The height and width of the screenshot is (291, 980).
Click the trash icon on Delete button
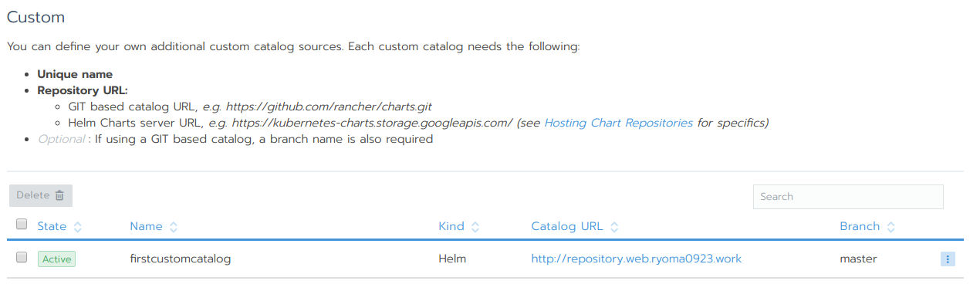[59, 196]
